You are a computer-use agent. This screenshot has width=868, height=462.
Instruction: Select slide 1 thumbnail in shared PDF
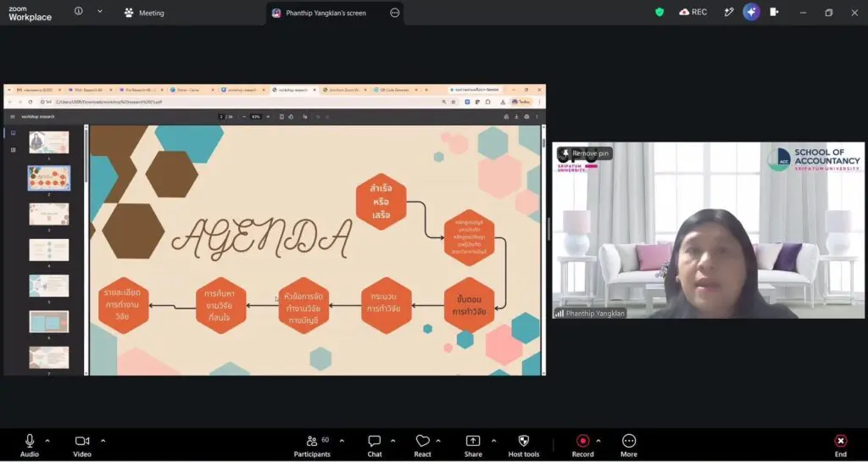point(48,142)
